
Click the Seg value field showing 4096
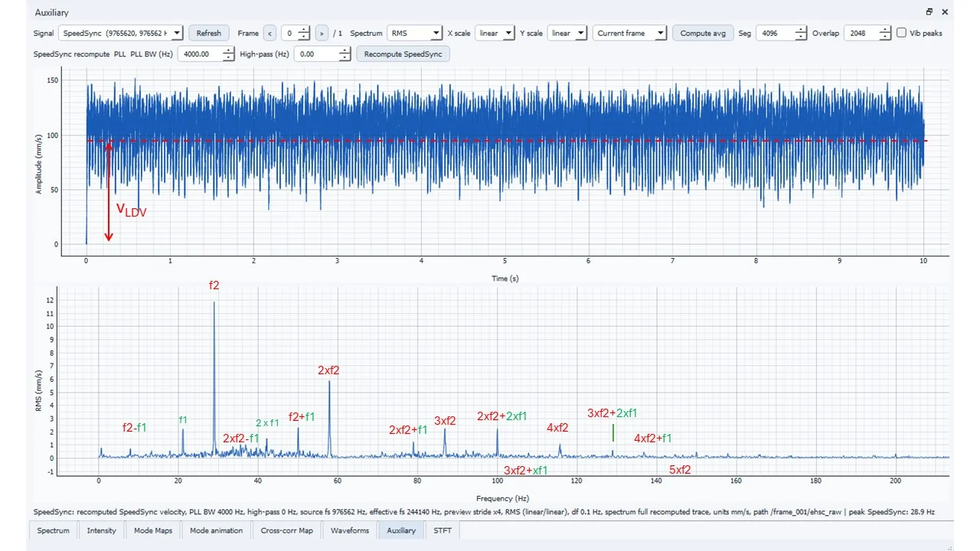[x=782, y=33]
